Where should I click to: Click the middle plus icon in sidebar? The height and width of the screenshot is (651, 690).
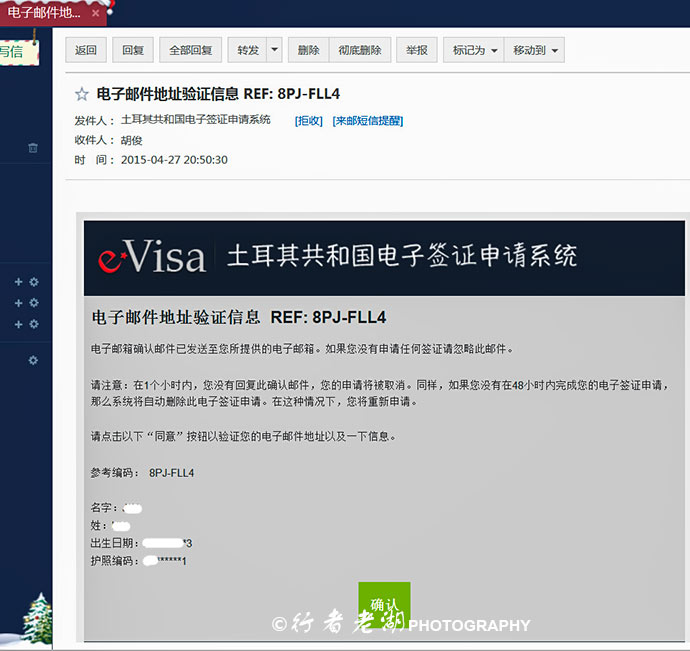point(18,303)
